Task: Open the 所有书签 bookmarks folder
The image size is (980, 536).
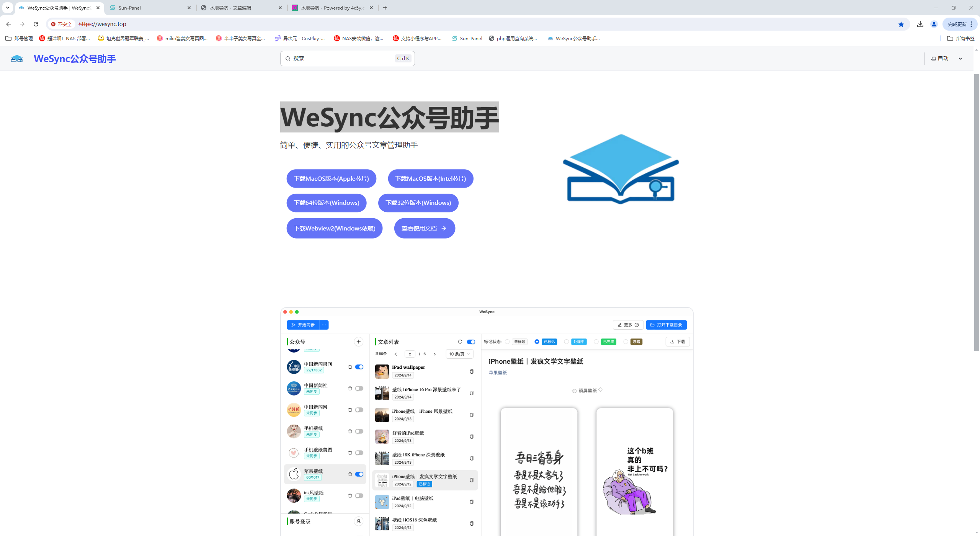Action: click(960, 38)
